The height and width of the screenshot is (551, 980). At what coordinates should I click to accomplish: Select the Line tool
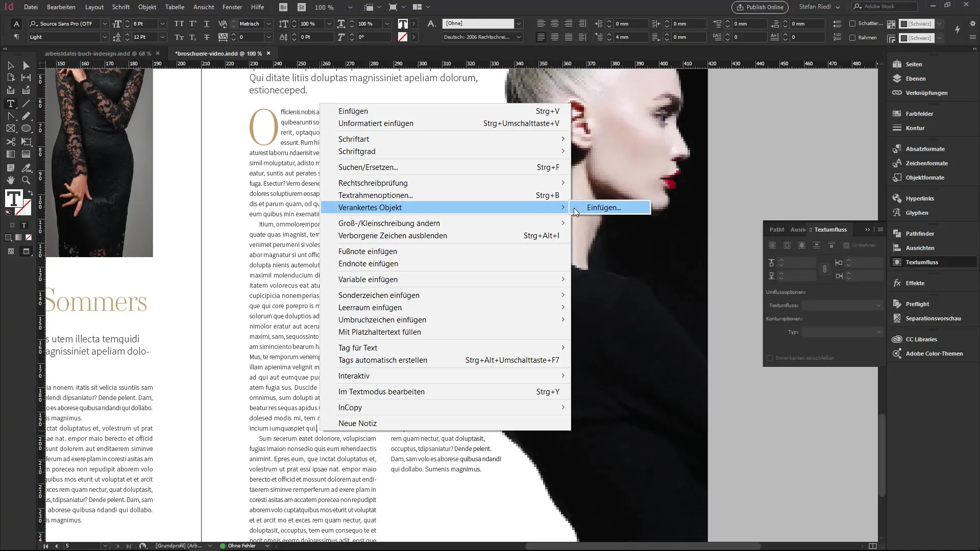(x=26, y=104)
